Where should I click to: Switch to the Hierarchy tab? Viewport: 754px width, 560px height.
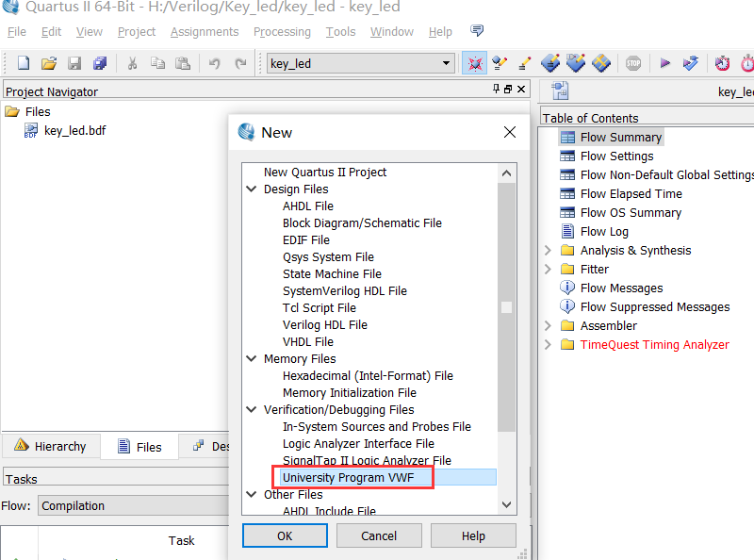pos(51,447)
